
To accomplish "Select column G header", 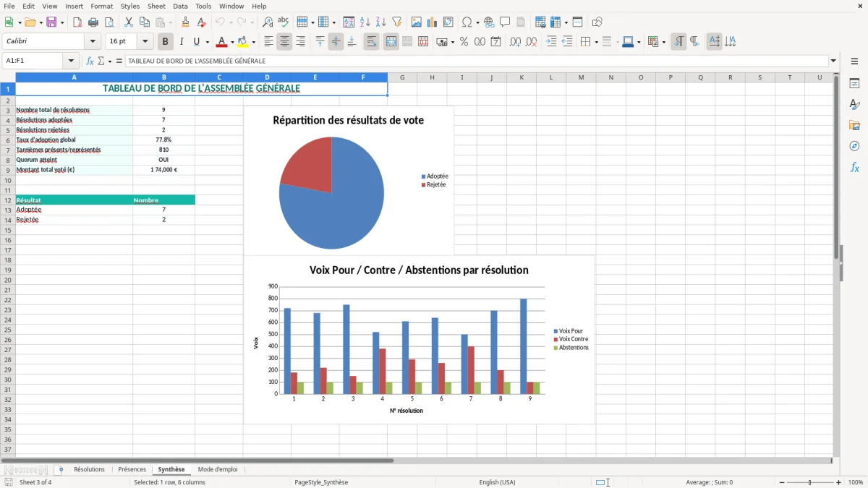I will click(x=402, y=77).
